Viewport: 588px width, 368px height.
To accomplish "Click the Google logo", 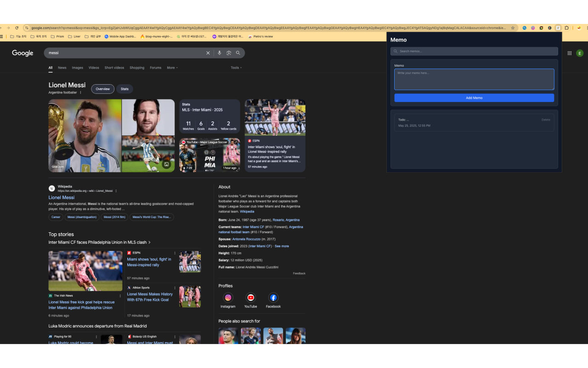I will [x=23, y=53].
